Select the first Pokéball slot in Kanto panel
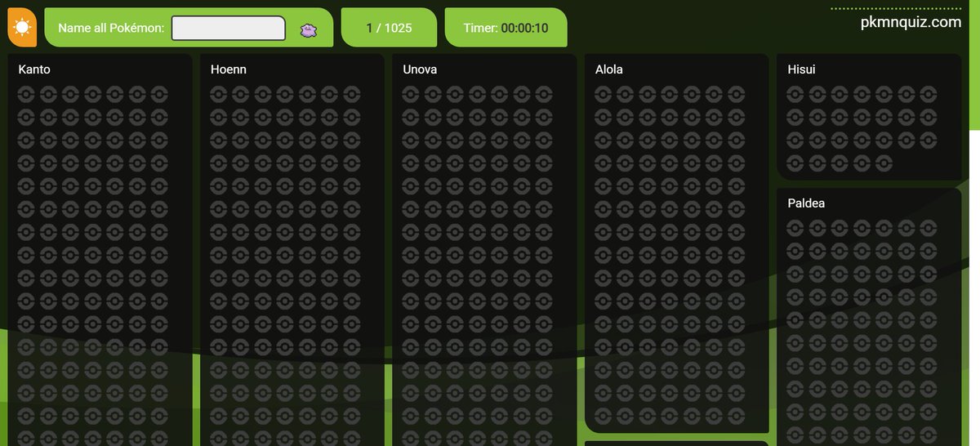 pos(25,94)
